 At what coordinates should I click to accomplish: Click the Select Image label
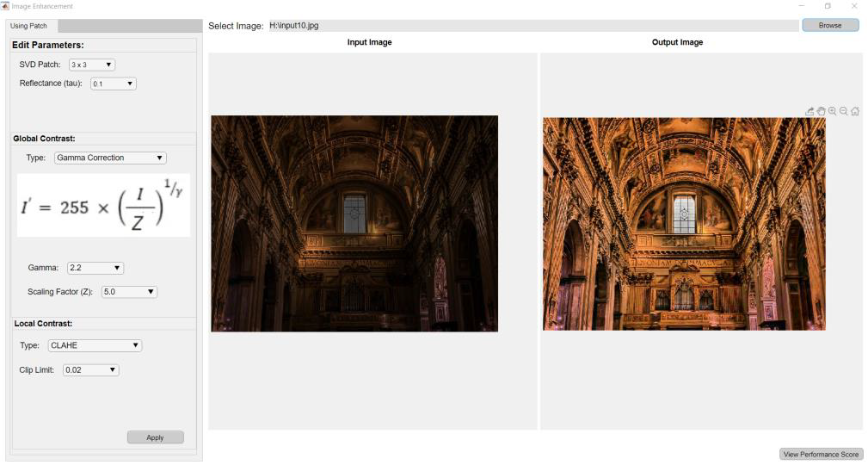(236, 26)
